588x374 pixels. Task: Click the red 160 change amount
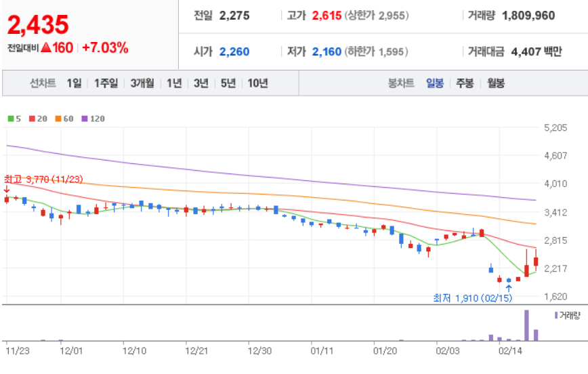[x=62, y=47]
